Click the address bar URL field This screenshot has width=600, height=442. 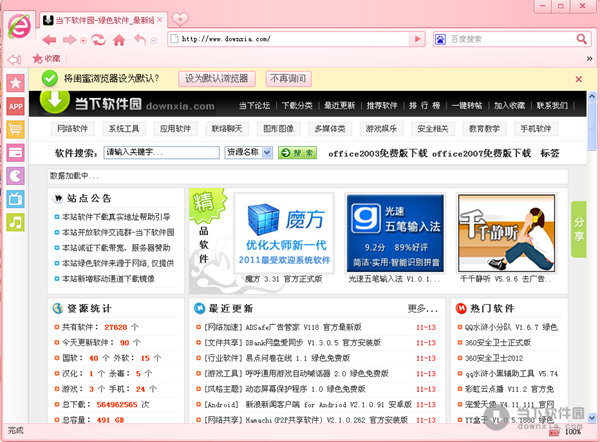[290, 39]
